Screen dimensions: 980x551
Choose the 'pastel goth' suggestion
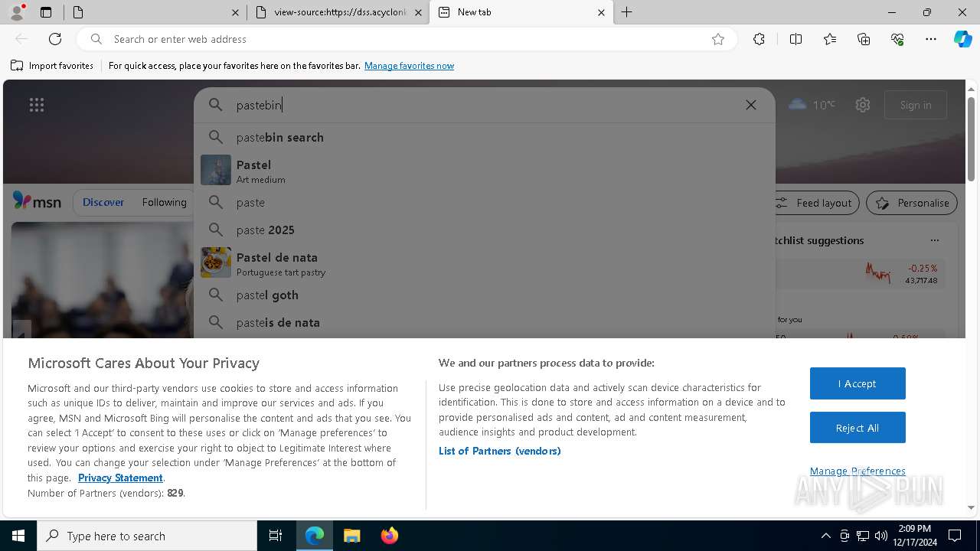pyautogui.click(x=485, y=295)
